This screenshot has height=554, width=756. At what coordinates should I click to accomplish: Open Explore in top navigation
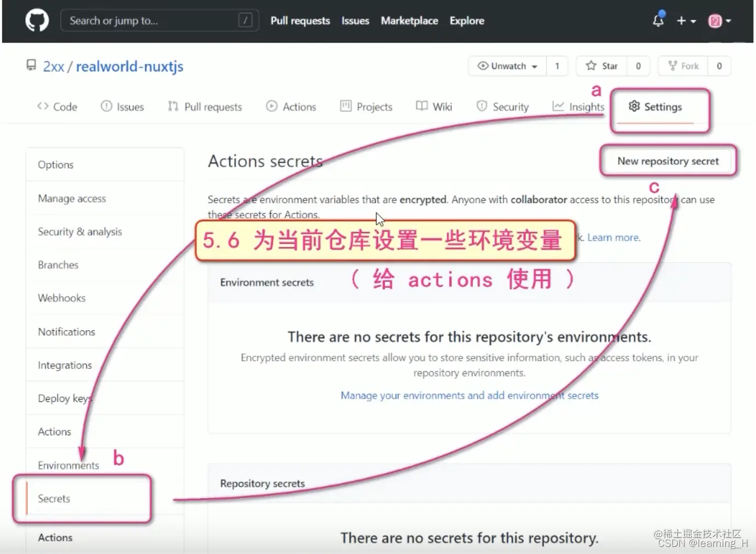[x=467, y=21]
